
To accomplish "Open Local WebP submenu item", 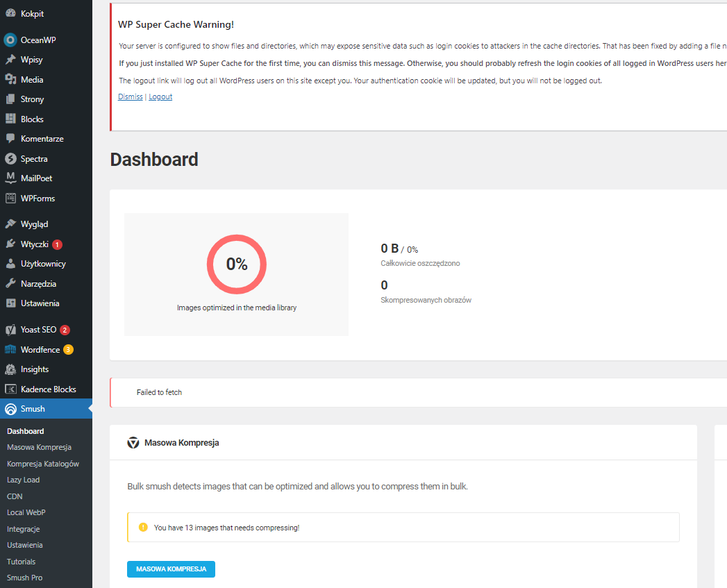I will (x=26, y=512).
